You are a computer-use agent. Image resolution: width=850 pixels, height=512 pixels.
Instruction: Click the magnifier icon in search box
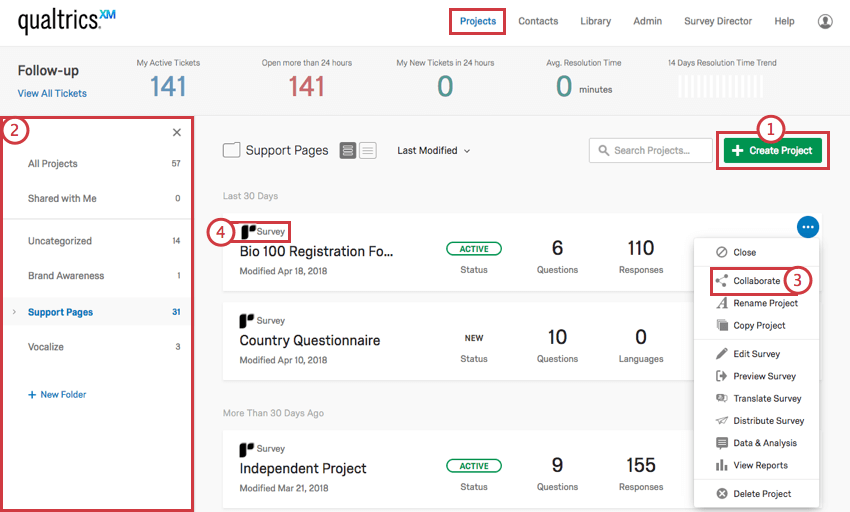coord(603,150)
